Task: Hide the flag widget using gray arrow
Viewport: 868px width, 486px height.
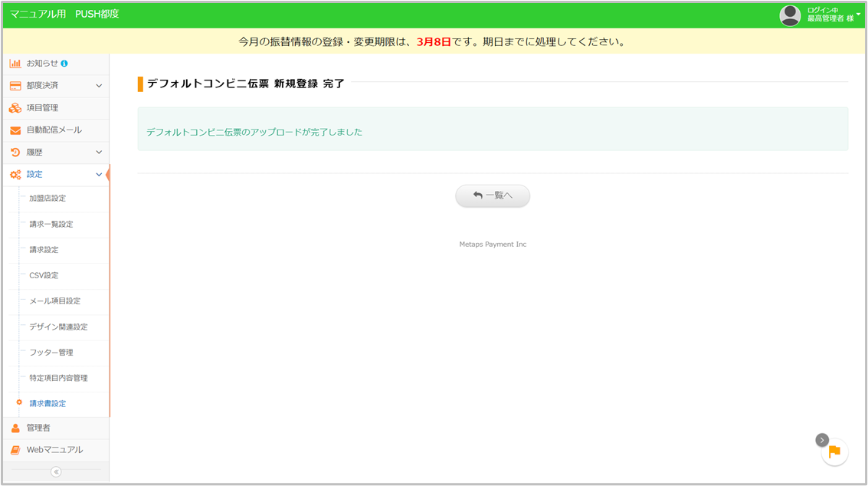Action: coord(822,440)
